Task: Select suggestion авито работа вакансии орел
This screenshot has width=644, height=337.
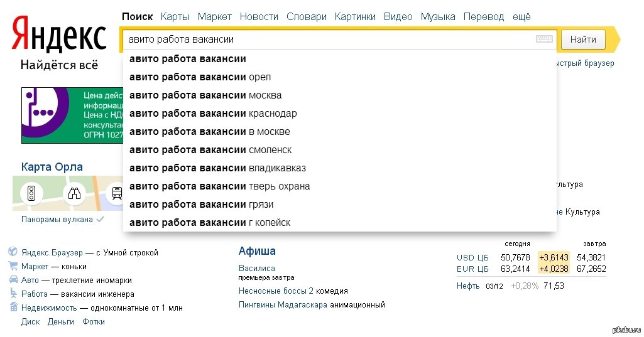Action: [x=340, y=77]
